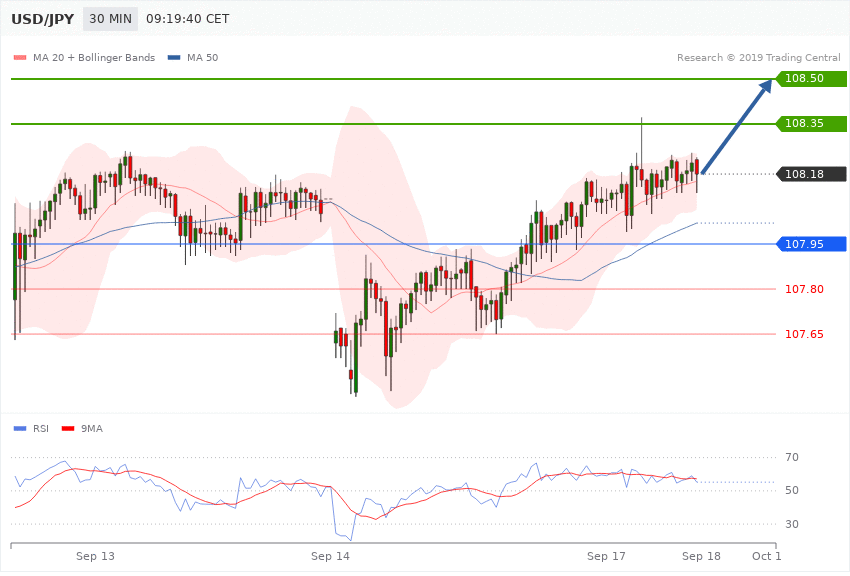The width and height of the screenshot is (850, 576).
Task: Click the 107.65 red support label
Action: coord(804,334)
